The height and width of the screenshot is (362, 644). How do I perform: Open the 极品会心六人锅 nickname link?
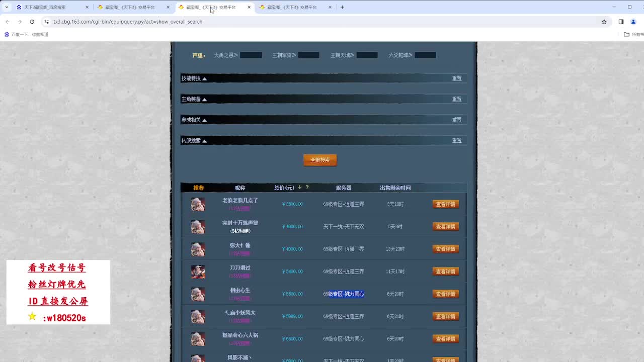click(x=240, y=335)
